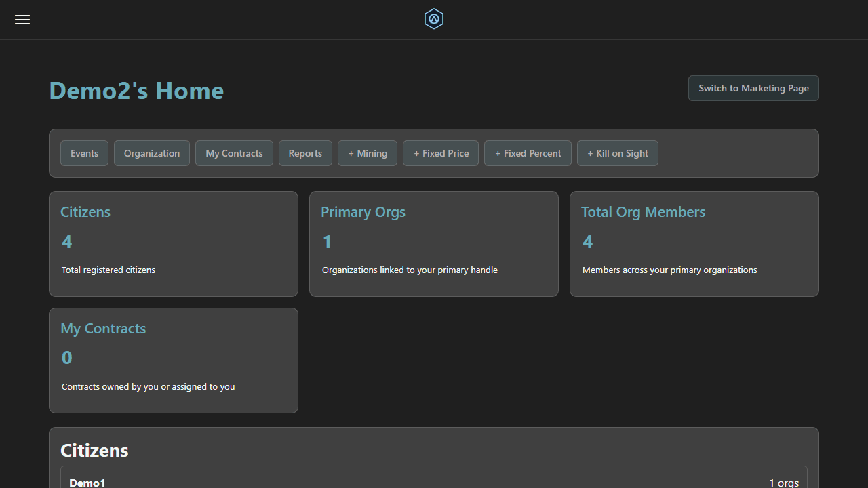The width and height of the screenshot is (868, 488).
Task: Add a Kill on Sight entry
Action: pyautogui.click(x=617, y=153)
